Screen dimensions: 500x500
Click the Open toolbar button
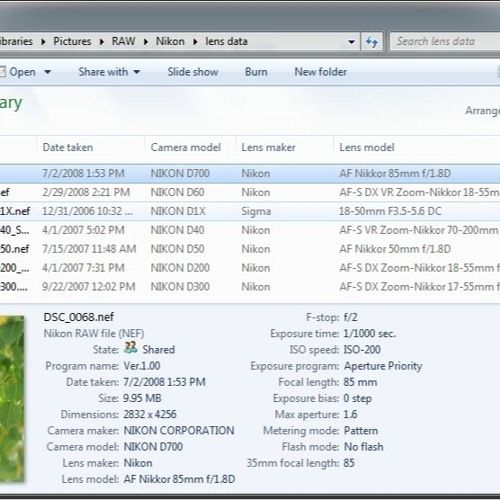18,72
